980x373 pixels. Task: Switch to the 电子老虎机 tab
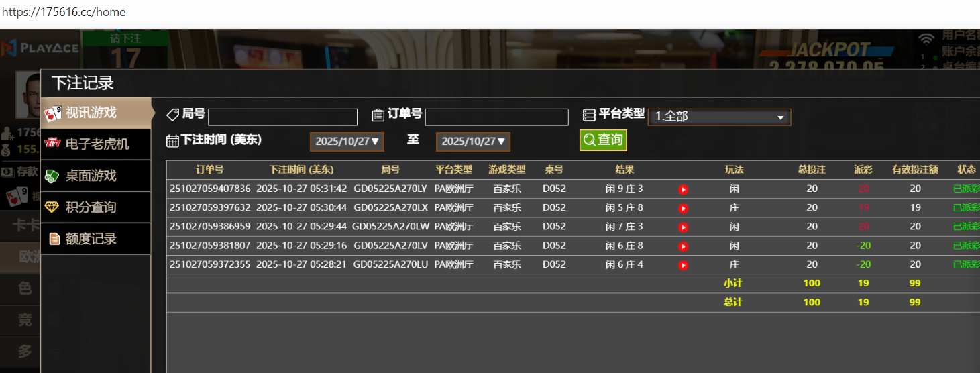click(95, 144)
